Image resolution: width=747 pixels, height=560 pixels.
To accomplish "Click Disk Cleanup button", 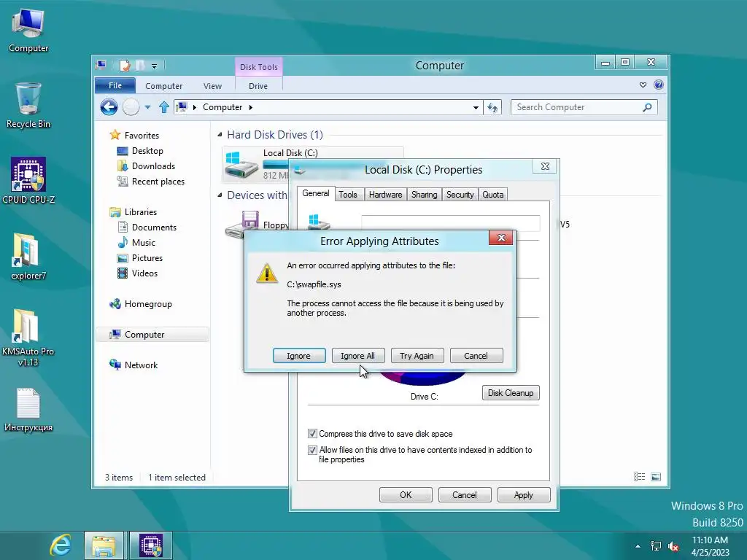I will (511, 393).
